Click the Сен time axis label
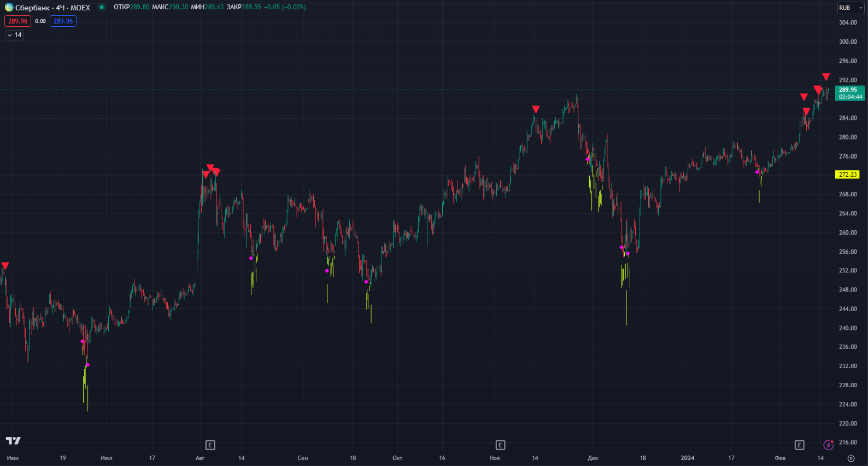Screen dimensions: 868x466 tap(303, 458)
